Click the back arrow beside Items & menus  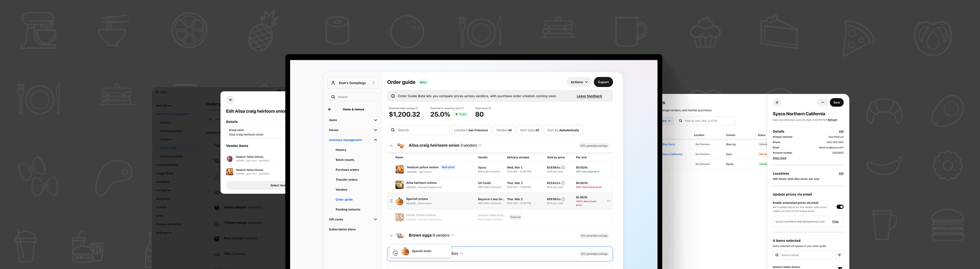coord(330,110)
